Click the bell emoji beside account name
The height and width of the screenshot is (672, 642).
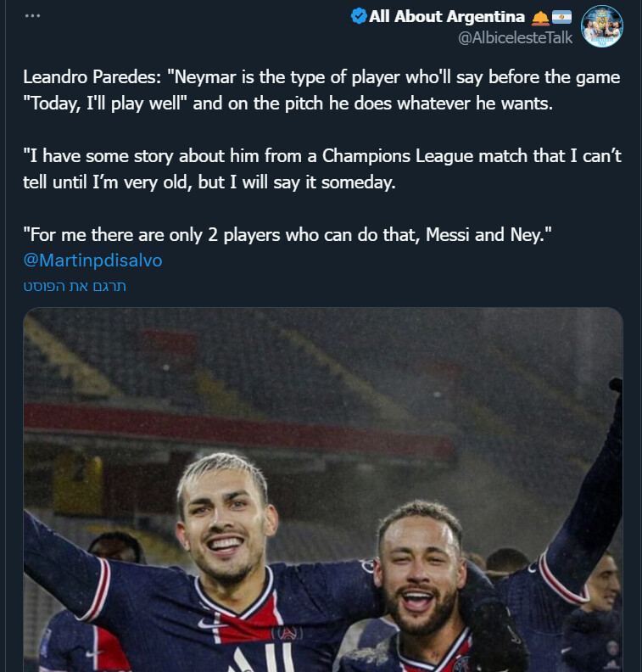540,17
